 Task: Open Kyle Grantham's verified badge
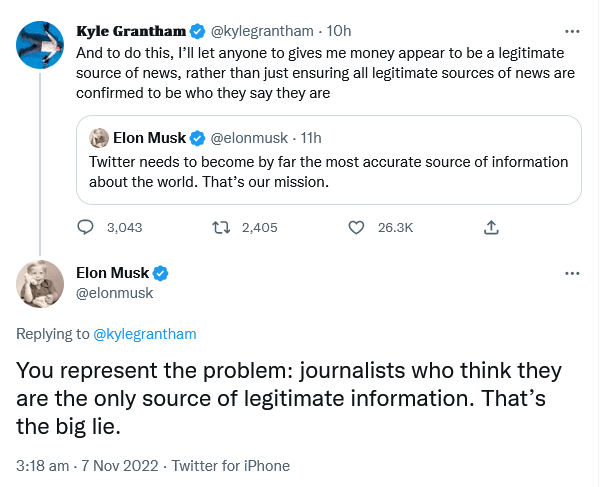(x=197, y=31)
